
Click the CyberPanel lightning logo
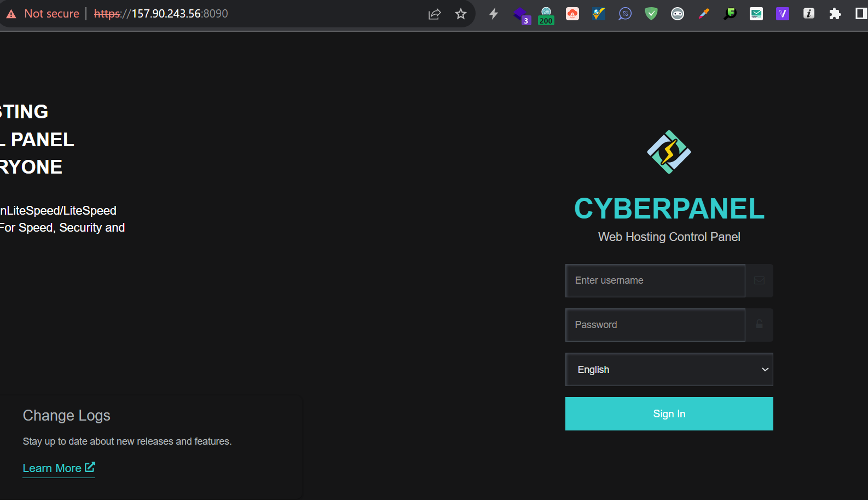point(669,152)
